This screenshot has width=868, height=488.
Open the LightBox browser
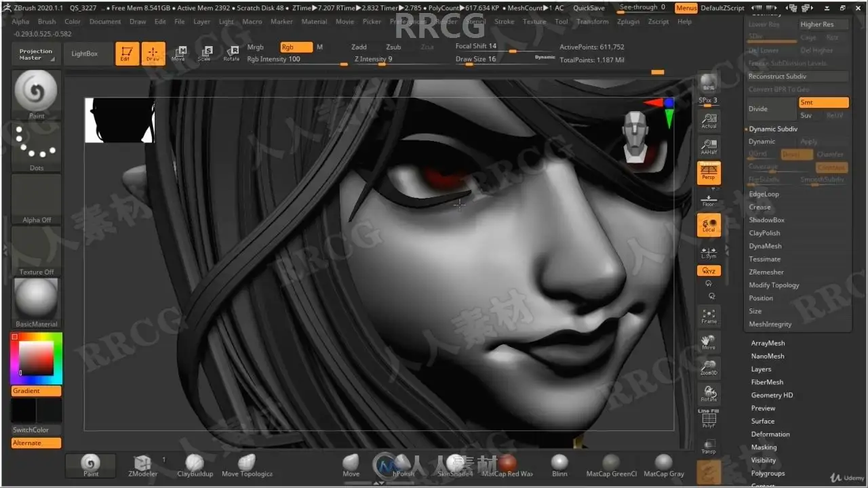coord(85,54)
